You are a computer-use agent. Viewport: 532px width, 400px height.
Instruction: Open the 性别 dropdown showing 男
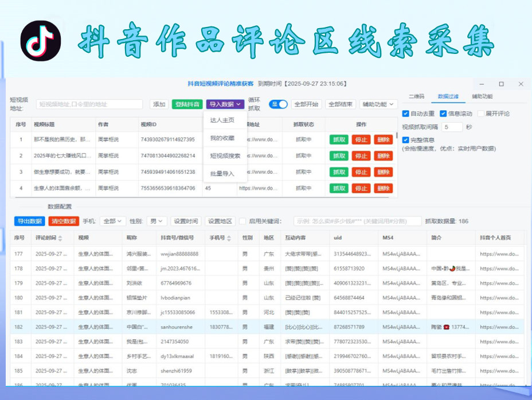(157, 222)
